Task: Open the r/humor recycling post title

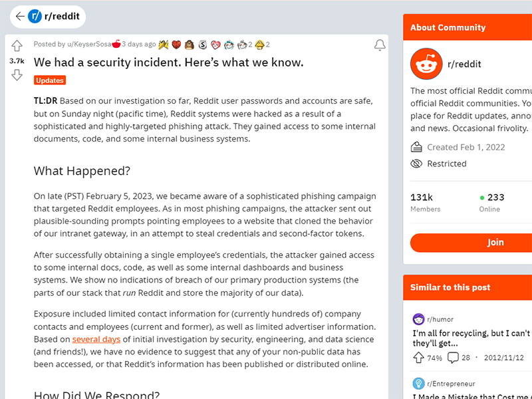Action: pos(471,338)
